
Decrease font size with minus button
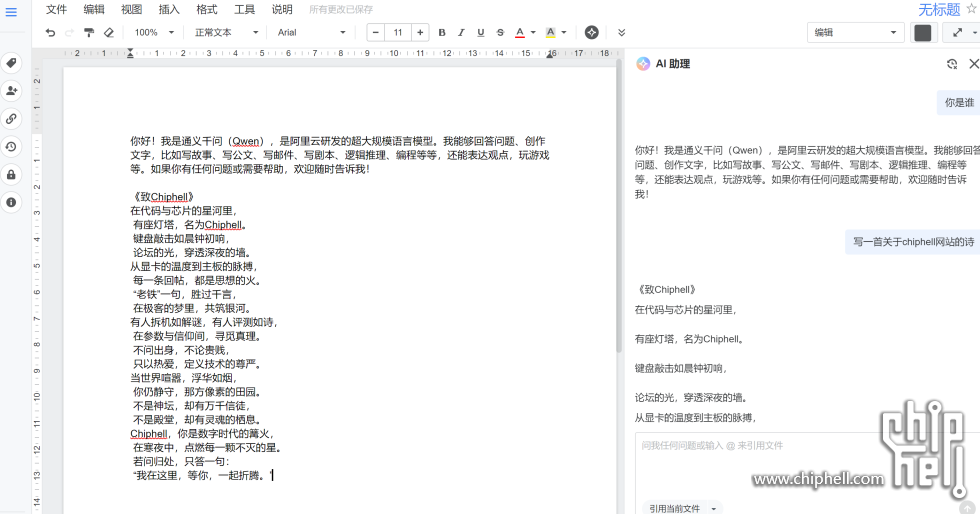coord(376,33)
